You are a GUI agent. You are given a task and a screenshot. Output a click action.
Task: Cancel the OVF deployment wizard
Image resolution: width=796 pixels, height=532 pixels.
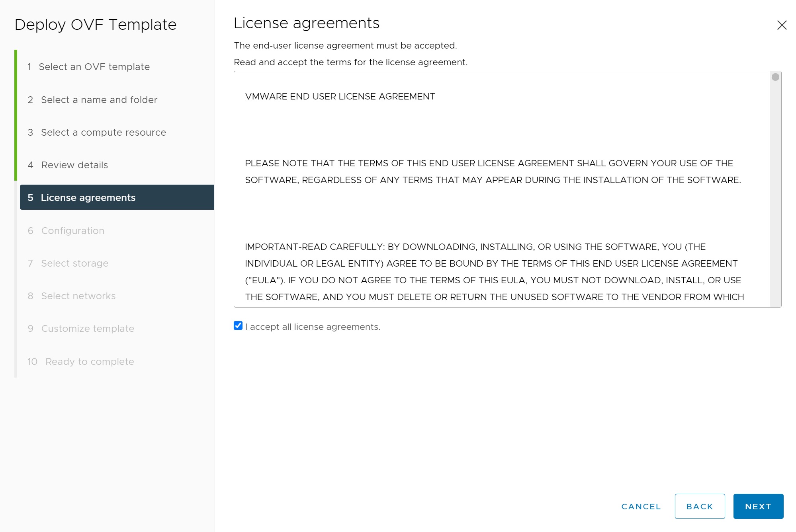641,506
